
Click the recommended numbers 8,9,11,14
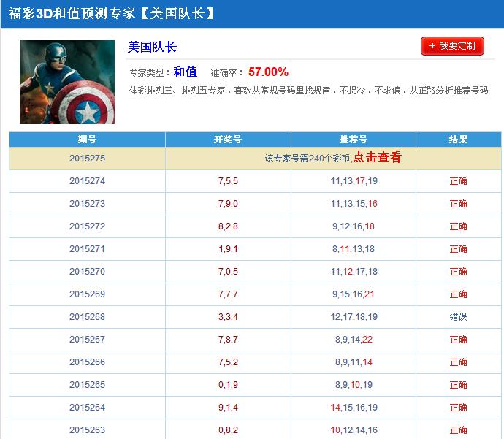[x=354, y=362]
